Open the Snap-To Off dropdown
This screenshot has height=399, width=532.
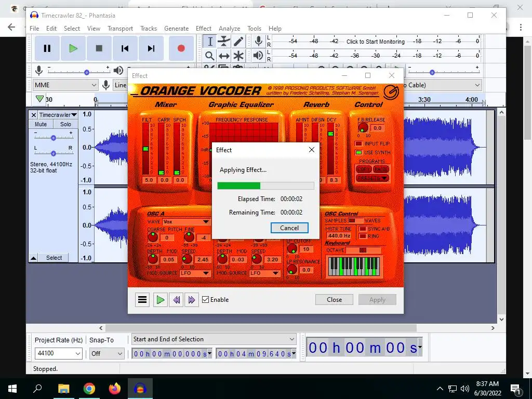tap(107, 353)
